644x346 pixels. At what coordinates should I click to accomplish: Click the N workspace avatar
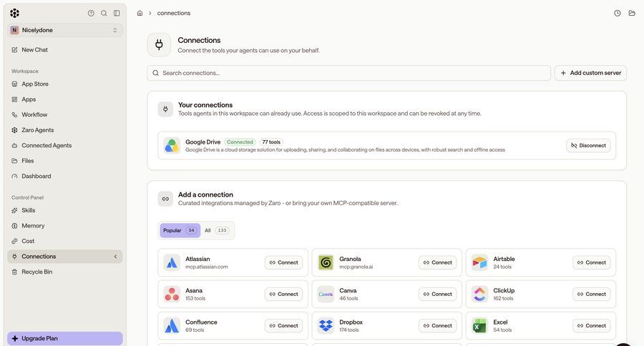[x=14, y=30]
